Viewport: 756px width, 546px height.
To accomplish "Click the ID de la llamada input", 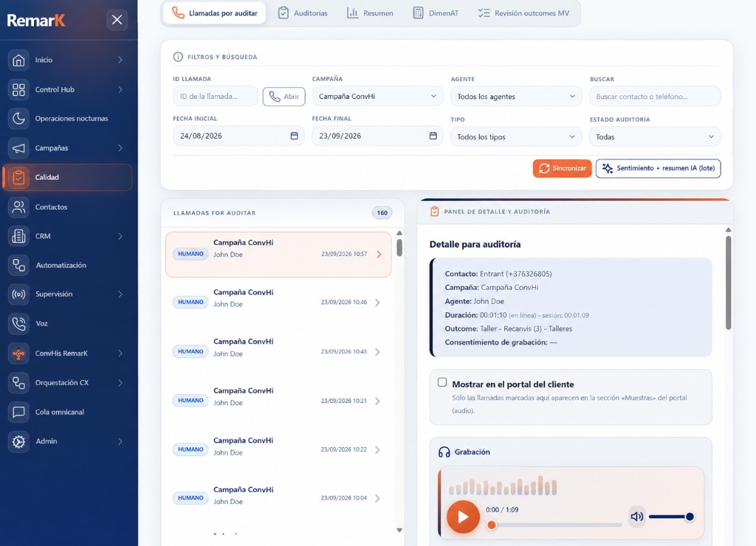I will [x=216, y=97].
